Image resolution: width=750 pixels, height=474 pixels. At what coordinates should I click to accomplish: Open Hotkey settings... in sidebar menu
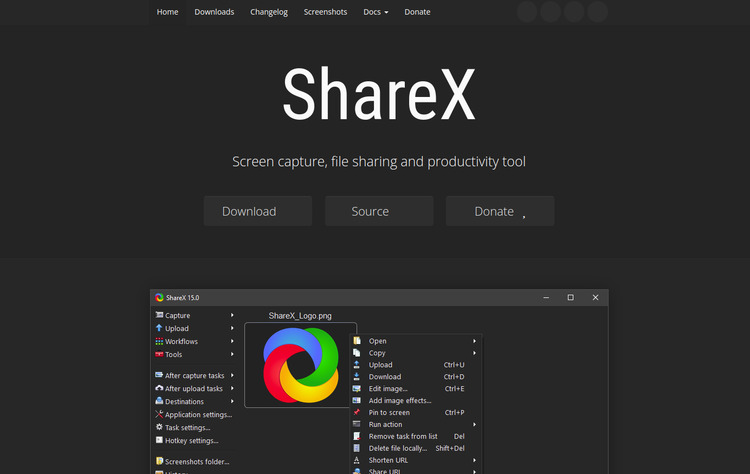[191, 441]
